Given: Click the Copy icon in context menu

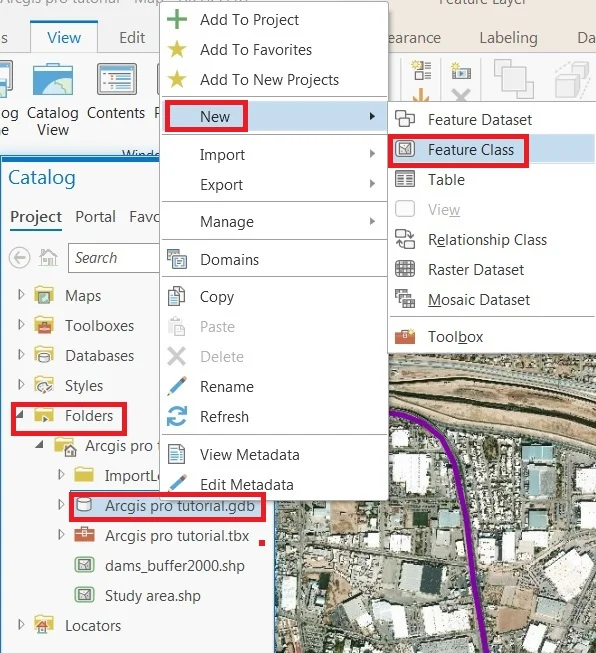Looking at the screenshot, I should click(x=177, y=296).
